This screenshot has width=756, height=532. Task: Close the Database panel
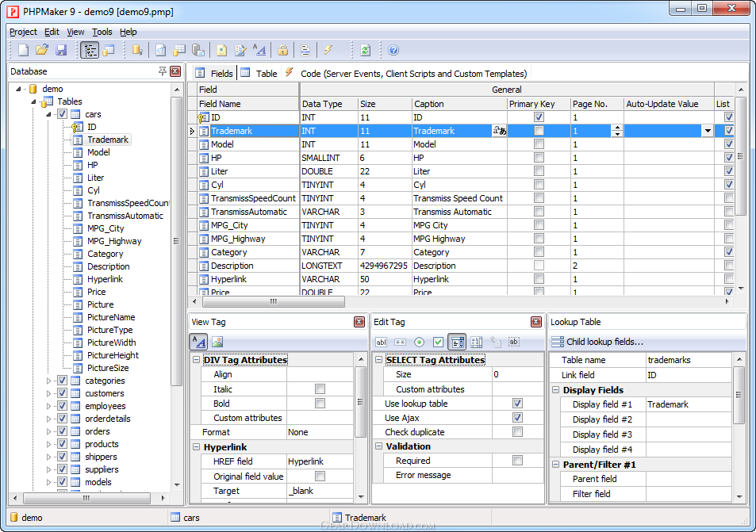[175, 71]
